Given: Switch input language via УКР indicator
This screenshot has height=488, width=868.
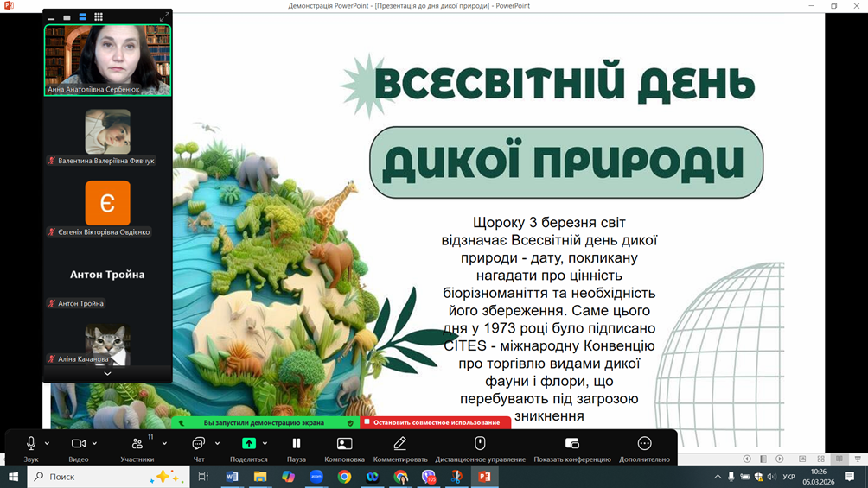Looking at the screenshot, I should [788, 477].
